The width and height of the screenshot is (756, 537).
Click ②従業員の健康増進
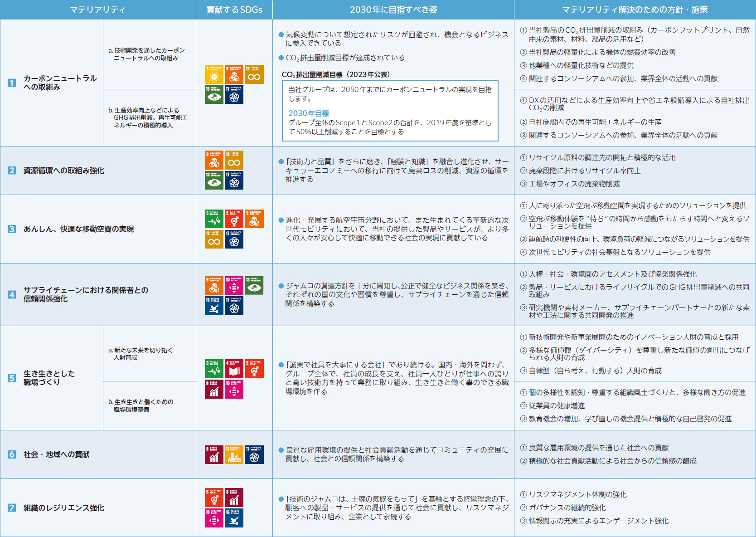click(552, 405)
